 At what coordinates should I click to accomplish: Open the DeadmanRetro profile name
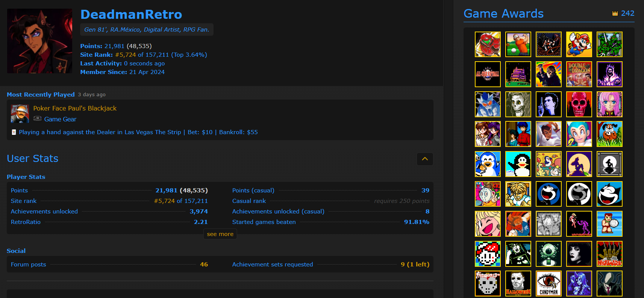click(x=131, y=14)
